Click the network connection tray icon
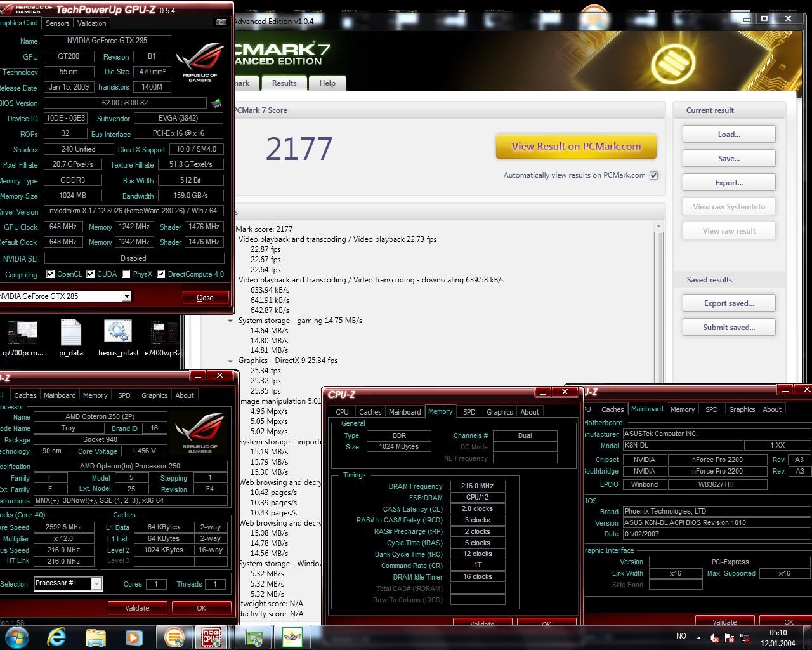The image size is (812, 650). pos(745,637)
